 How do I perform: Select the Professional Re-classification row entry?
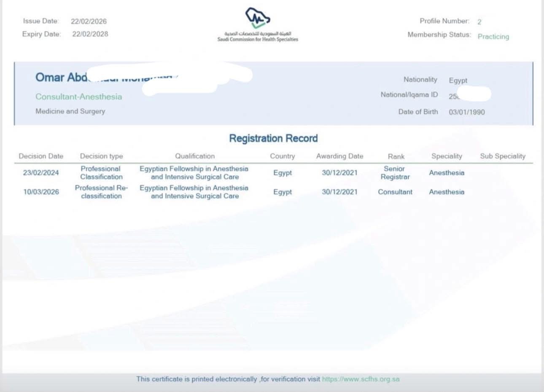101,191
